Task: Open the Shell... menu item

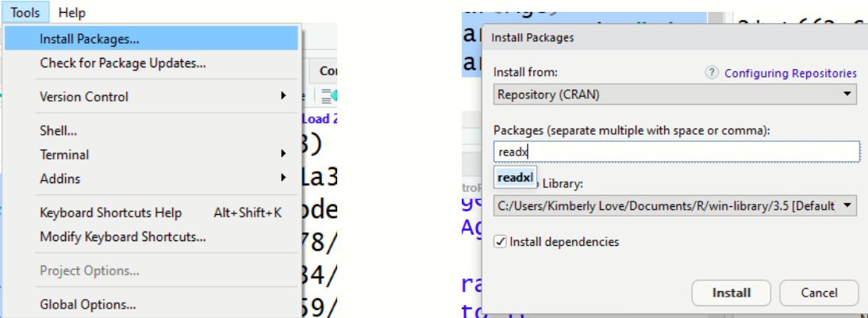Action: pos(58,131)
